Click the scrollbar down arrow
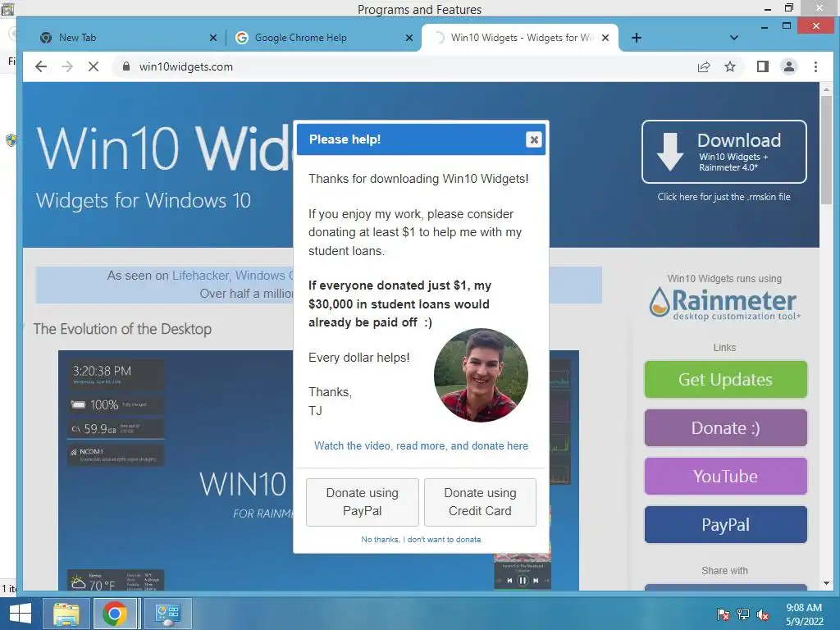Screen dimensions: 840x630 pyautogui.click(x=827, y=583)
